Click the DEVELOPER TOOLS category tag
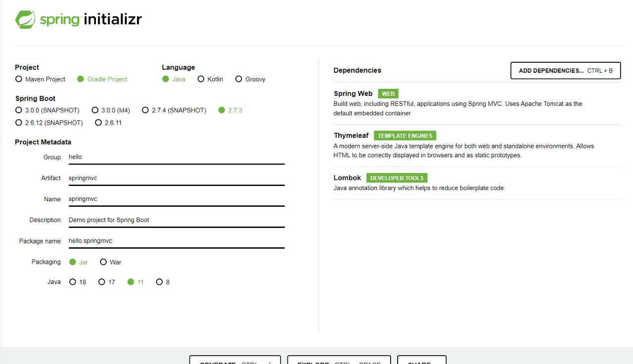Image resolution: width=633 pixels, height=364 pixels. click(397, 178)
